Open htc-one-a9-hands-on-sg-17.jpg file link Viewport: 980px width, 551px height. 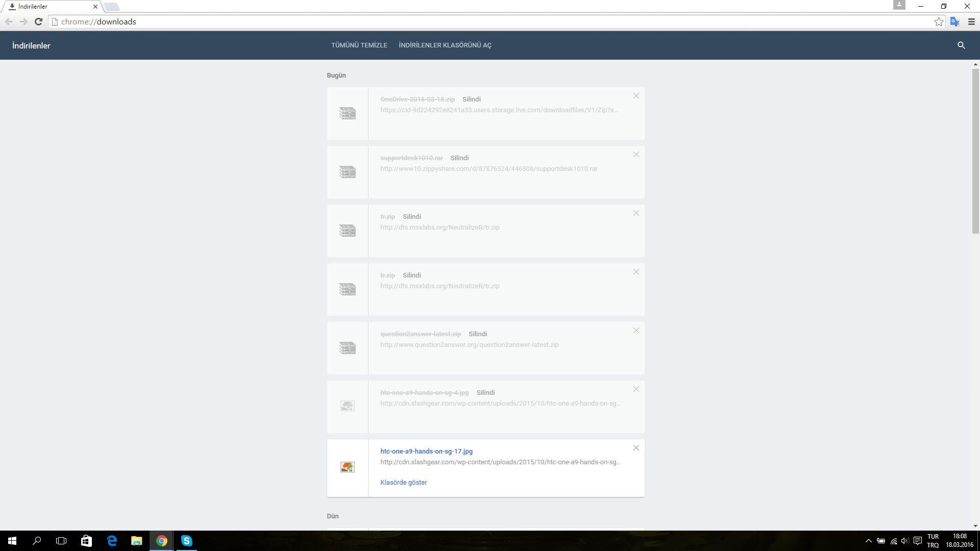(x=426, y=451)
